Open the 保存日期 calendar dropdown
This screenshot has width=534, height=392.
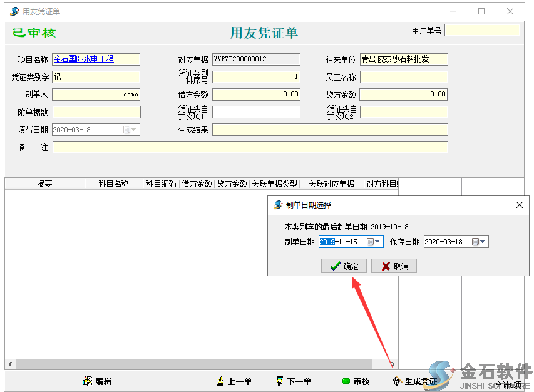(479, 242)
